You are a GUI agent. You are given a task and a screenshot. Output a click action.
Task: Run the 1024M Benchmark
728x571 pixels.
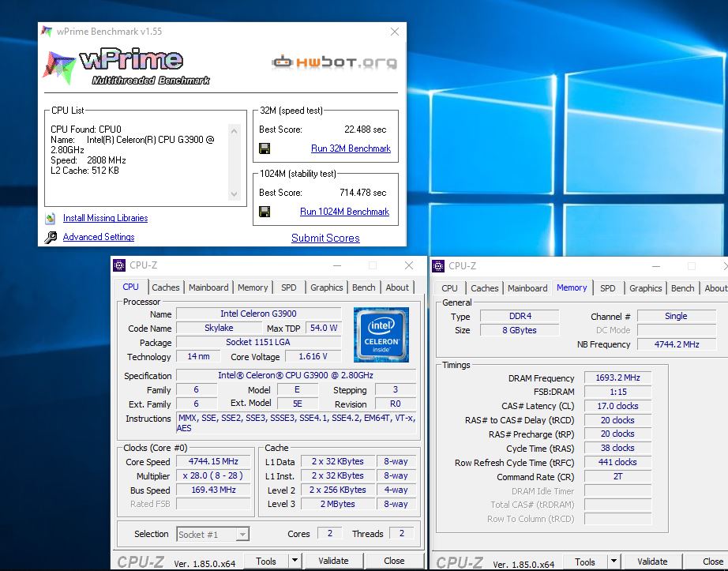tap(344, 212)
